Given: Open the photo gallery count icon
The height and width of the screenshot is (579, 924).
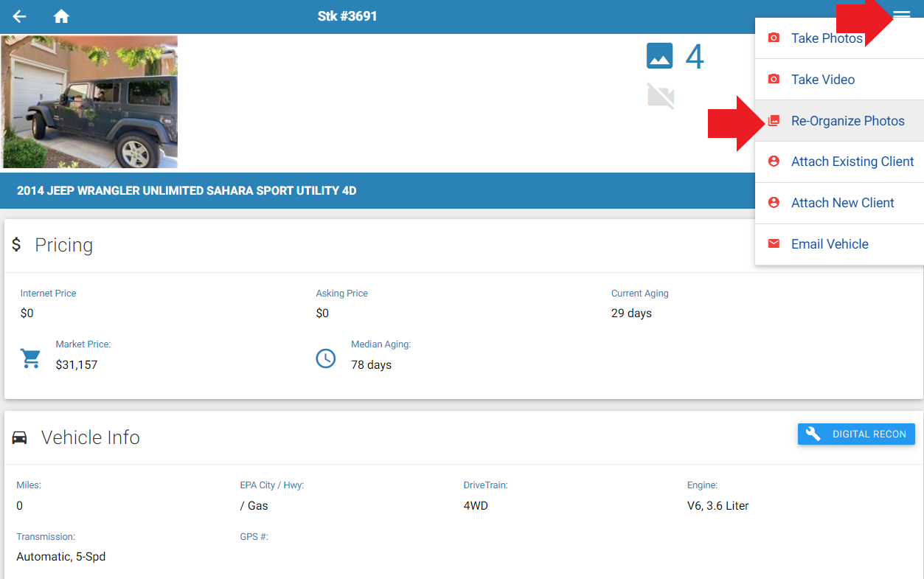Looking at the screenshot, I should click(660, 56).
